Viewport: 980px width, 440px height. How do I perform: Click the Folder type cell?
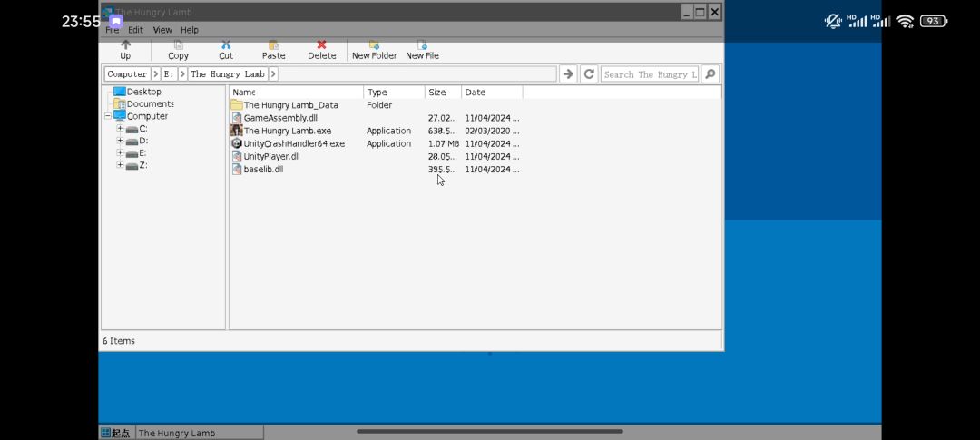click(379, 105)
